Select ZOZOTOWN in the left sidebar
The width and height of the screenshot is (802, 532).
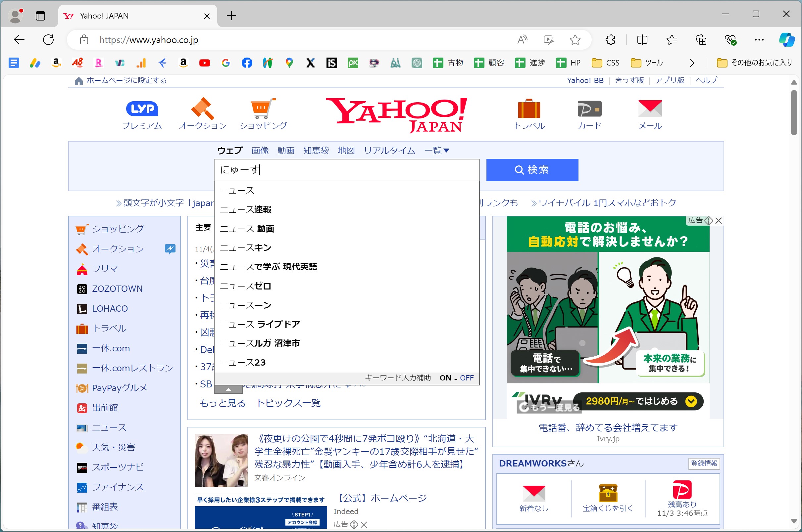(117, 288)
